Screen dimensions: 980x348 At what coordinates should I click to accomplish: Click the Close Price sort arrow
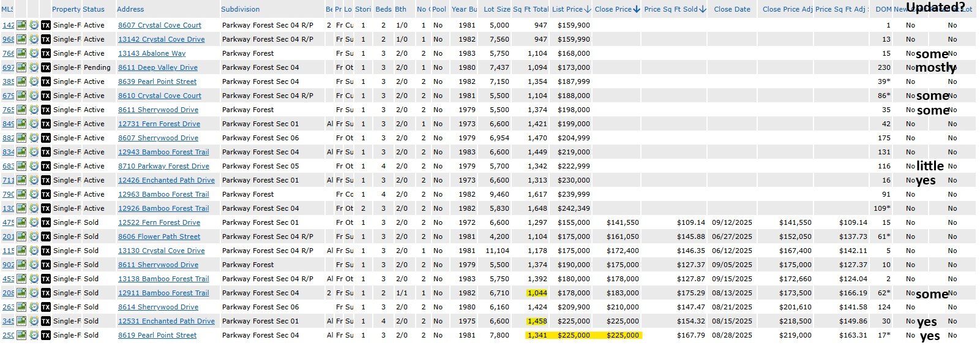coord(637,10)
